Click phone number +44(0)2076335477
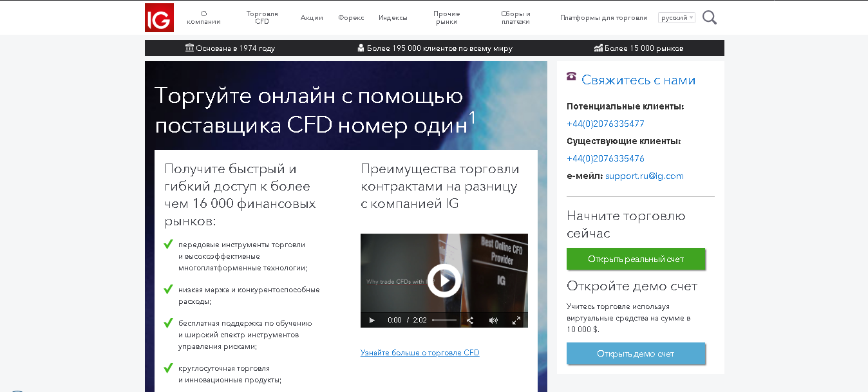Screen dimensions: 868x392 pos(605,124)
